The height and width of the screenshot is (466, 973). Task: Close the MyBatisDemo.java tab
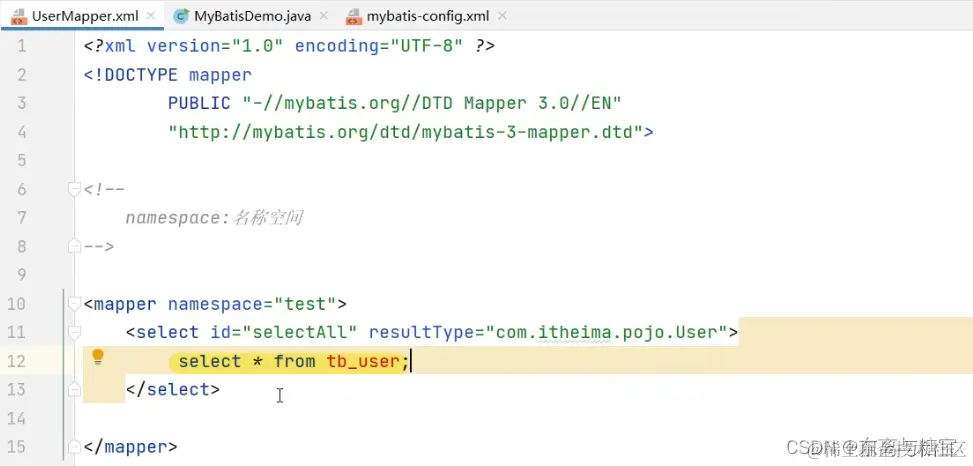point(323,16)
